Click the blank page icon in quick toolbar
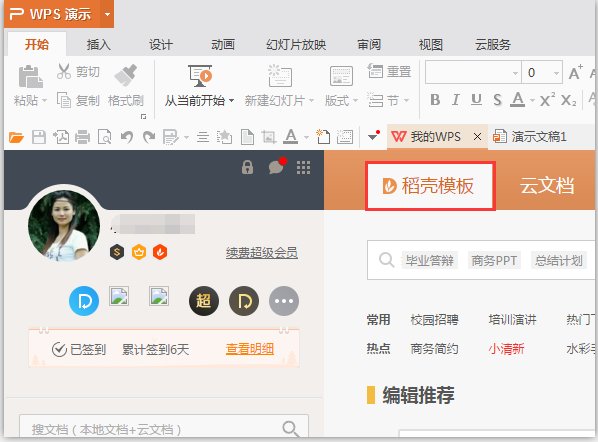This screenshot has width=598, height=442. 247,137
